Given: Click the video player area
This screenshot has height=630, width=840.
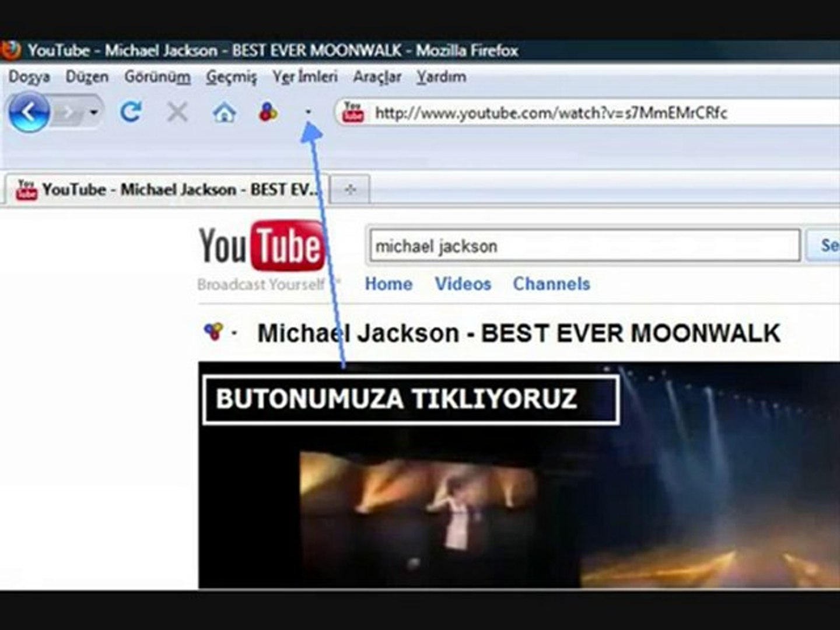Looking at the screenshot, I should 519,475.
